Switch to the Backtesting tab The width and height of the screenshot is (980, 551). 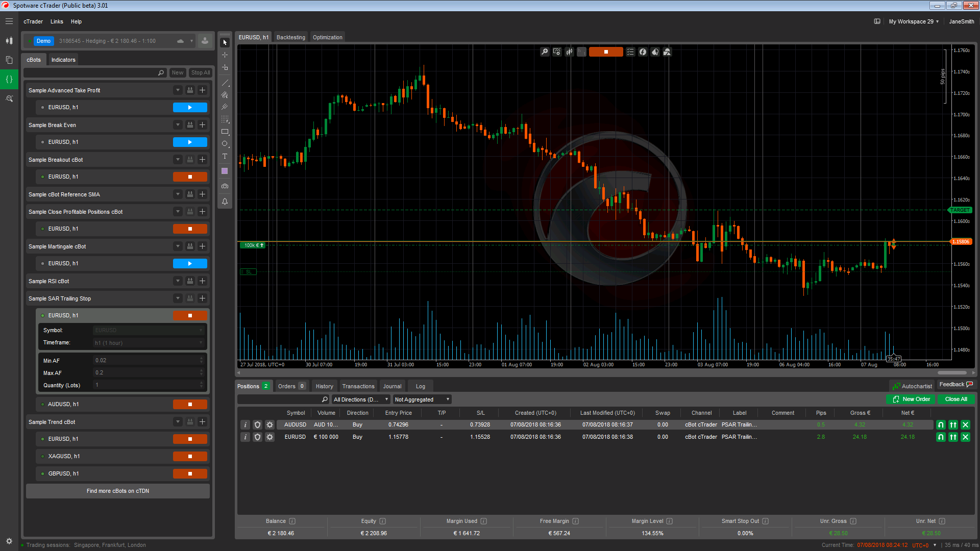(291, 37)
